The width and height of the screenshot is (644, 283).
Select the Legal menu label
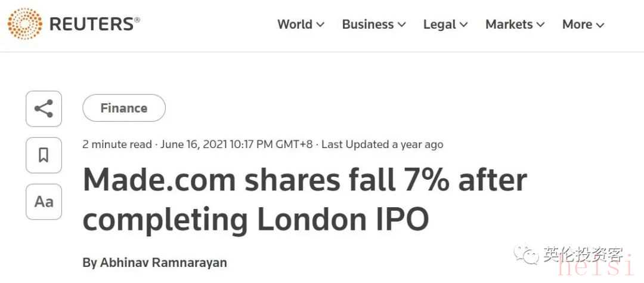pos(439,24)
